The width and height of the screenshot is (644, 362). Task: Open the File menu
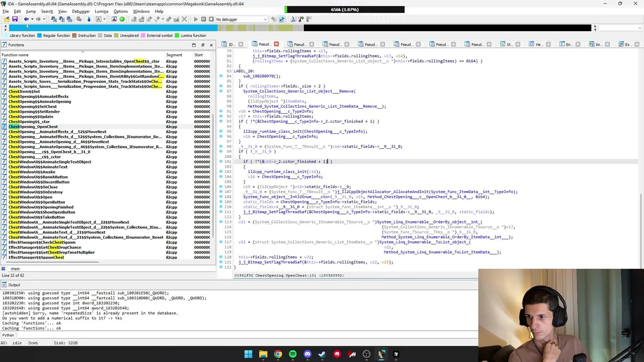coord(6,11)
